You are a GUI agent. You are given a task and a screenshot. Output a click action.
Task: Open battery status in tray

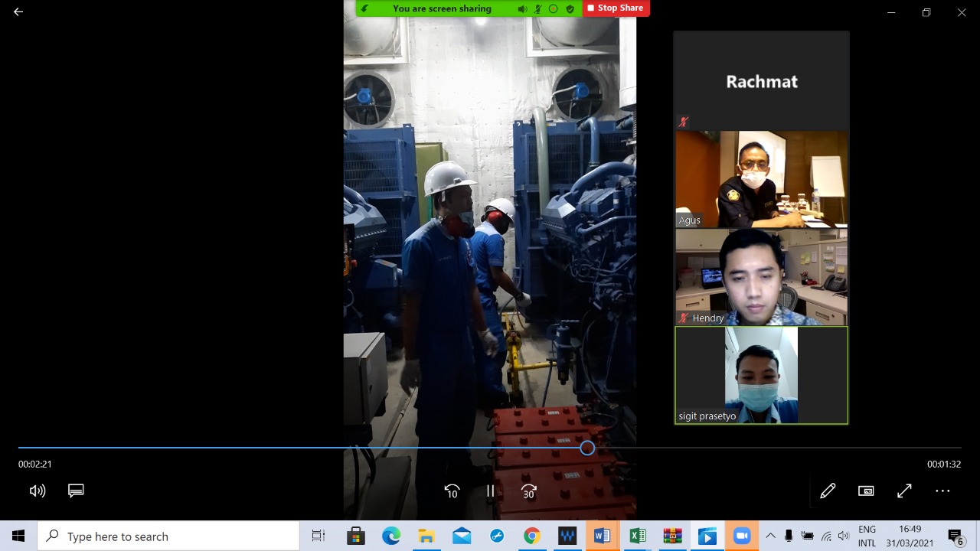pos(807,536)
